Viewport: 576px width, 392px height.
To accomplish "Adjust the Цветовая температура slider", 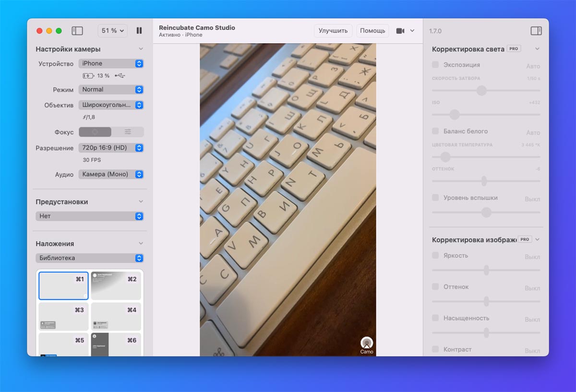I will tap(486, 157).
